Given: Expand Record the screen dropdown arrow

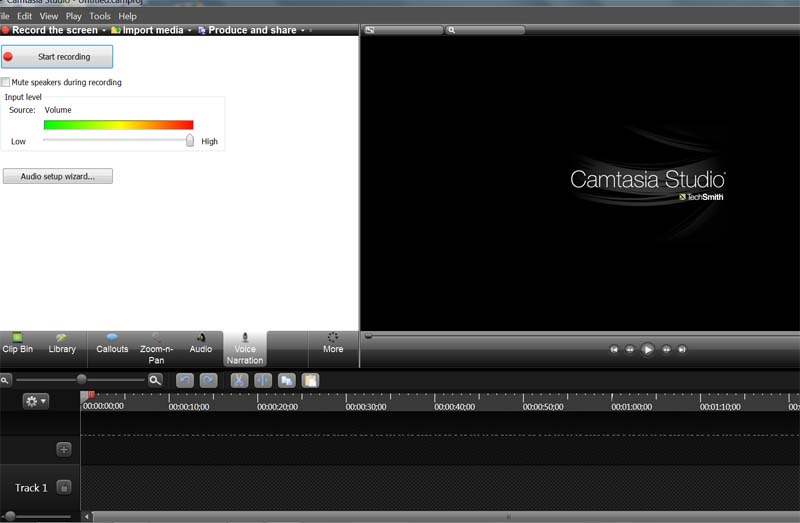Looking at the screenshot, I should tap(104, 30).
